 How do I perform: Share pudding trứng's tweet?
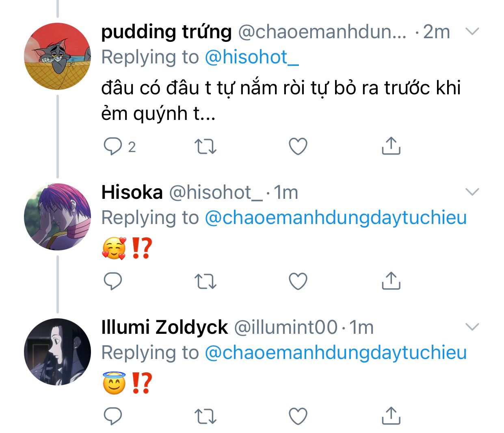(x=391, y=146)
